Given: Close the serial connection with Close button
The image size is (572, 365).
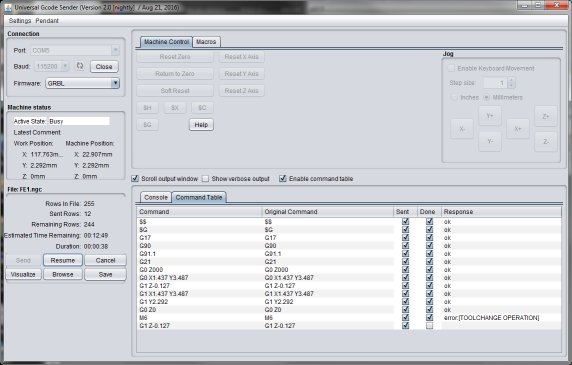Looking at the screenshot, I should [104, 67].
